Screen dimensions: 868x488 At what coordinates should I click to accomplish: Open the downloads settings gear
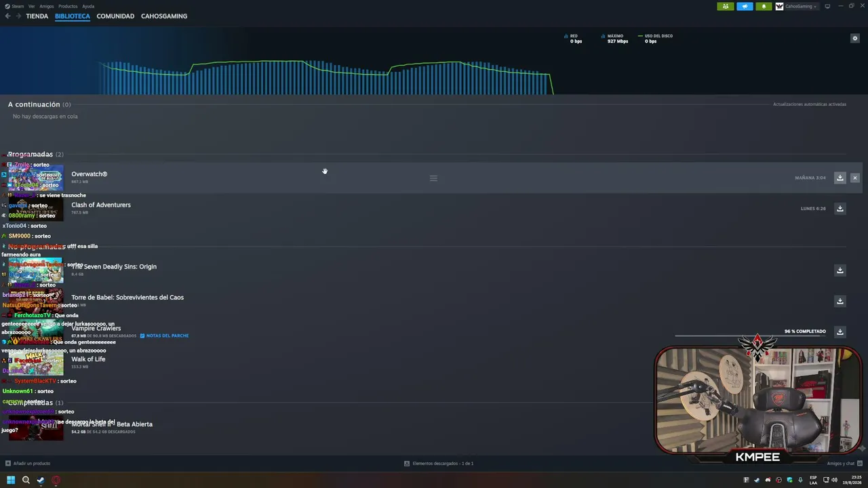pos(854,39)
